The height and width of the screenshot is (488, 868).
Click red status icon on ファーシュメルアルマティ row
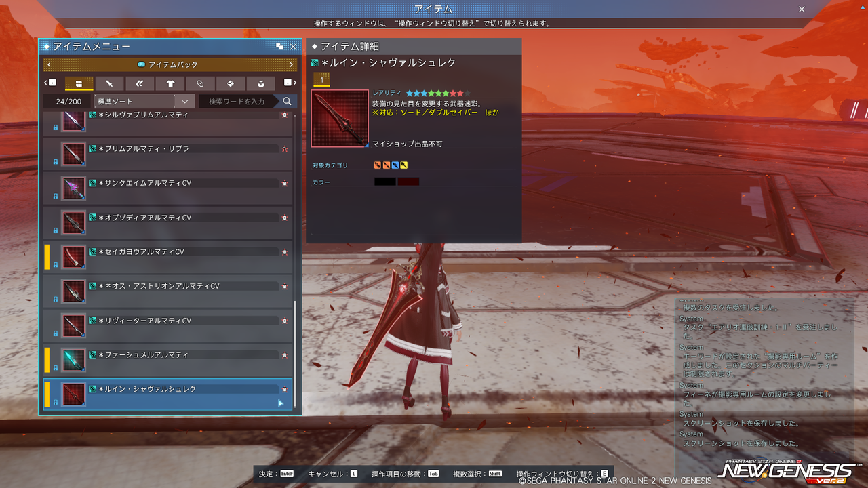click(285, 354)
